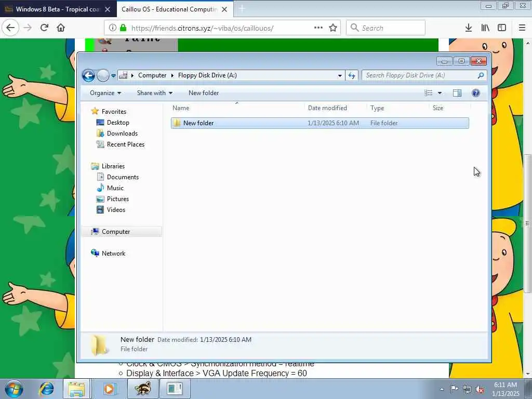
Task: Go to the browser home page
Action: click(x=61, y=28)
